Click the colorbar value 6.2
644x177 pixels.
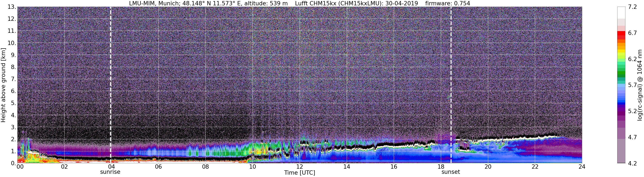632,59
